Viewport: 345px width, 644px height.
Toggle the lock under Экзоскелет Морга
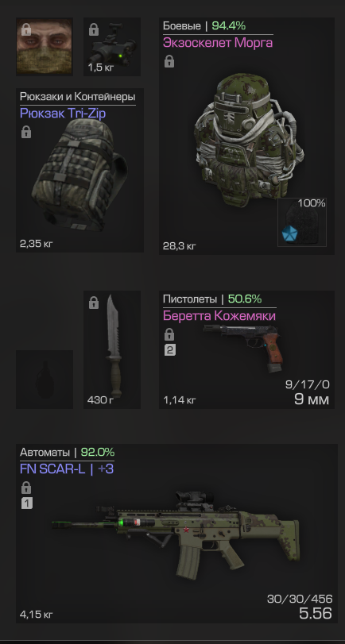[x=169, y=62]
